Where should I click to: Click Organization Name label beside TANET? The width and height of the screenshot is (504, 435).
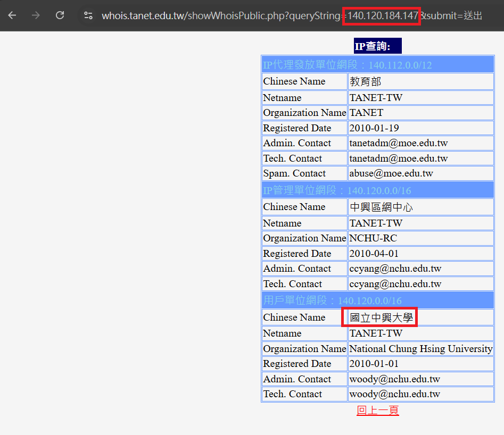coord(305,113)
